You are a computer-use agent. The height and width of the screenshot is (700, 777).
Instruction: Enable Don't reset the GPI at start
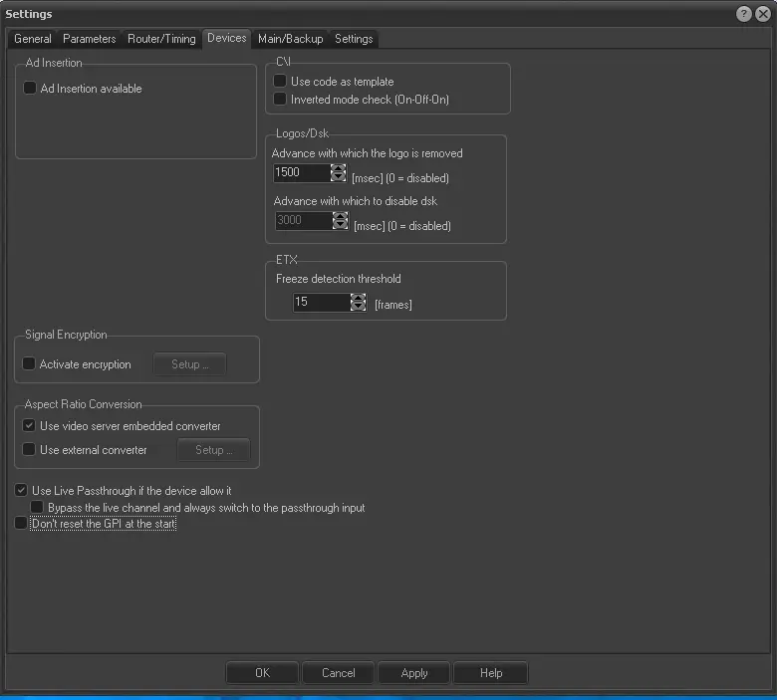pyautogui.click(x=21, y=524)
